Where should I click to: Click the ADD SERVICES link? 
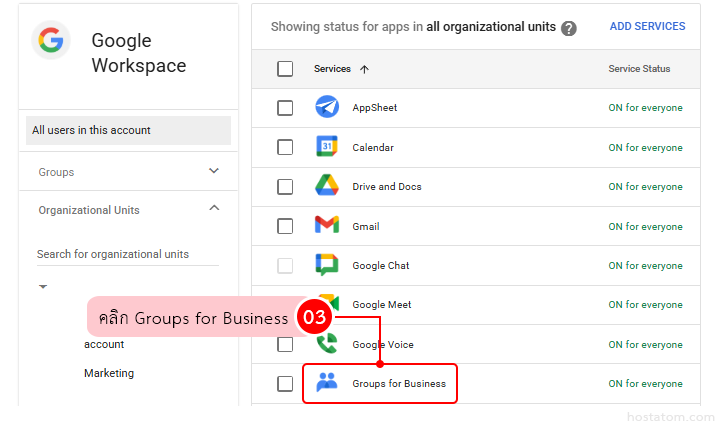click(647, 26)
